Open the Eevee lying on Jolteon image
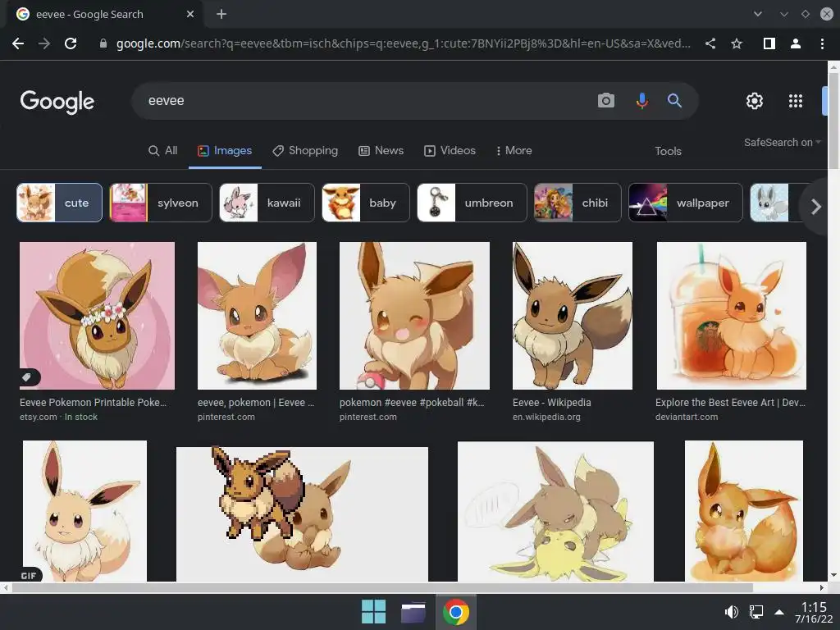This screenshot has width=840, height=630. pos(555,511)
